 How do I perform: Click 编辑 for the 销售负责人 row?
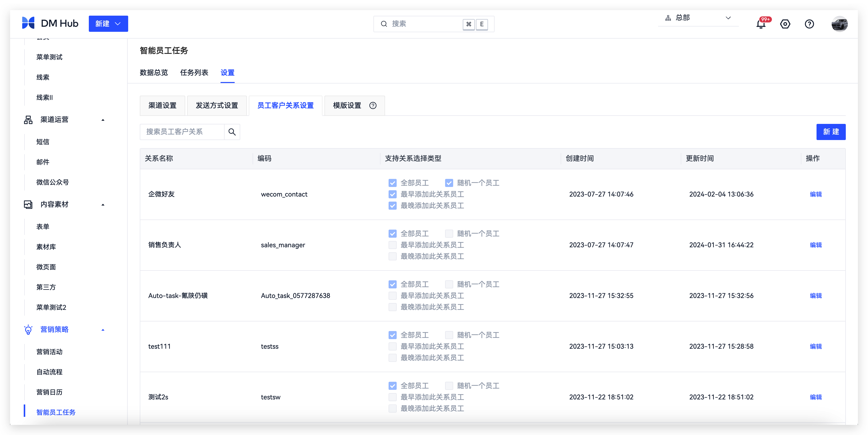(x=816, y=245)
